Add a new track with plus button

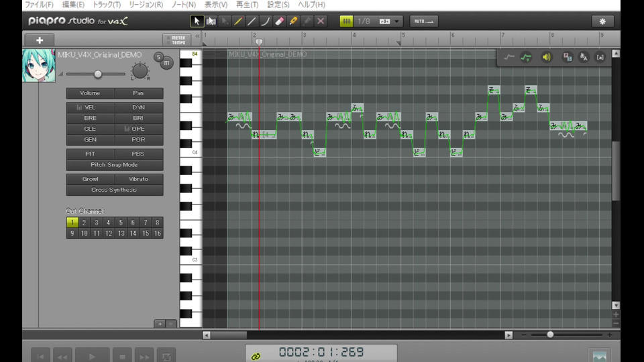[x=40, y=40]
